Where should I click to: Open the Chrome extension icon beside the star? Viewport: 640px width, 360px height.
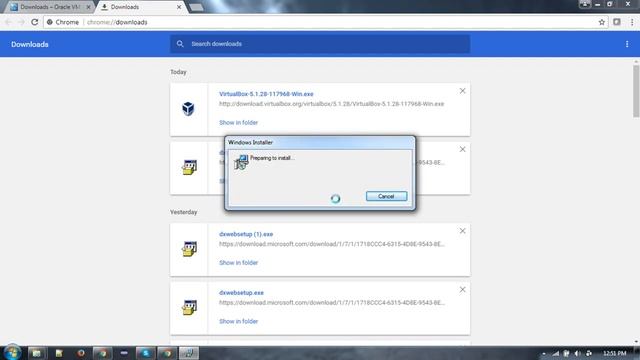[617, 22]
